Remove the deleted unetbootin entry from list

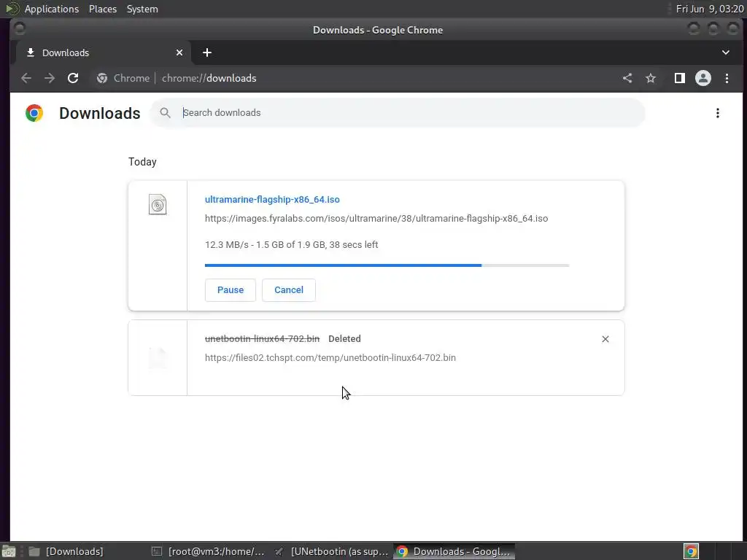click(605, 339)
